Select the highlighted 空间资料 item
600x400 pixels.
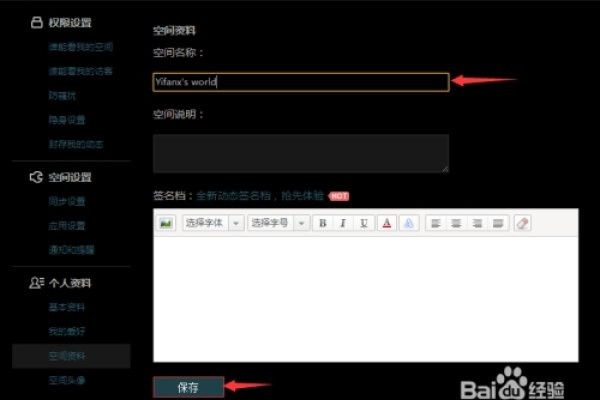pos(71,356)
